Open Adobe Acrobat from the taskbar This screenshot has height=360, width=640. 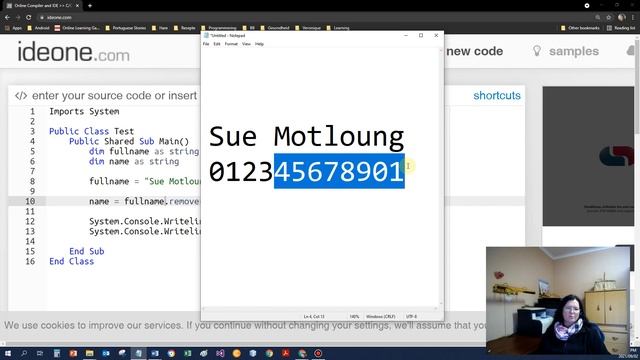[x=285, y=353]
